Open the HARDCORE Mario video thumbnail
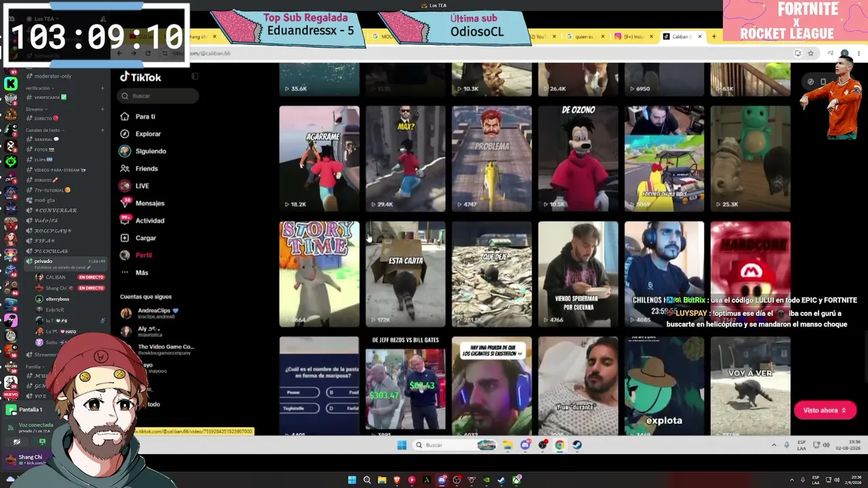Viewport: 868px width, 488px height. tap(750, 274)
